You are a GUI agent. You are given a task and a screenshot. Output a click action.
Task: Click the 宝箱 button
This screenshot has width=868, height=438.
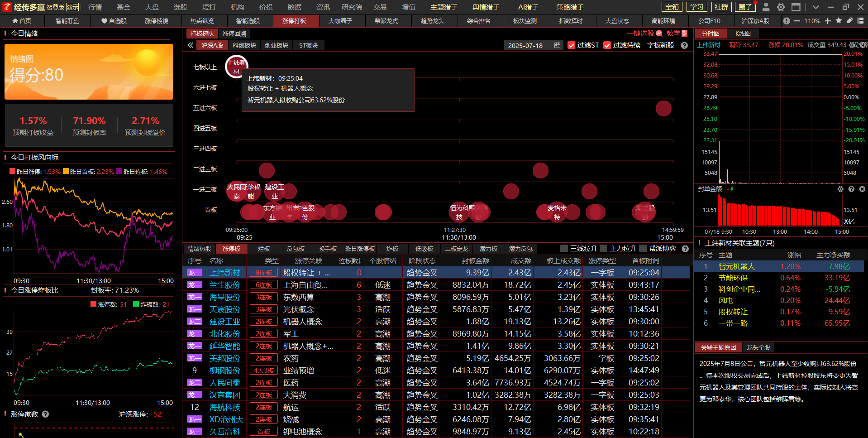(672, 7)
